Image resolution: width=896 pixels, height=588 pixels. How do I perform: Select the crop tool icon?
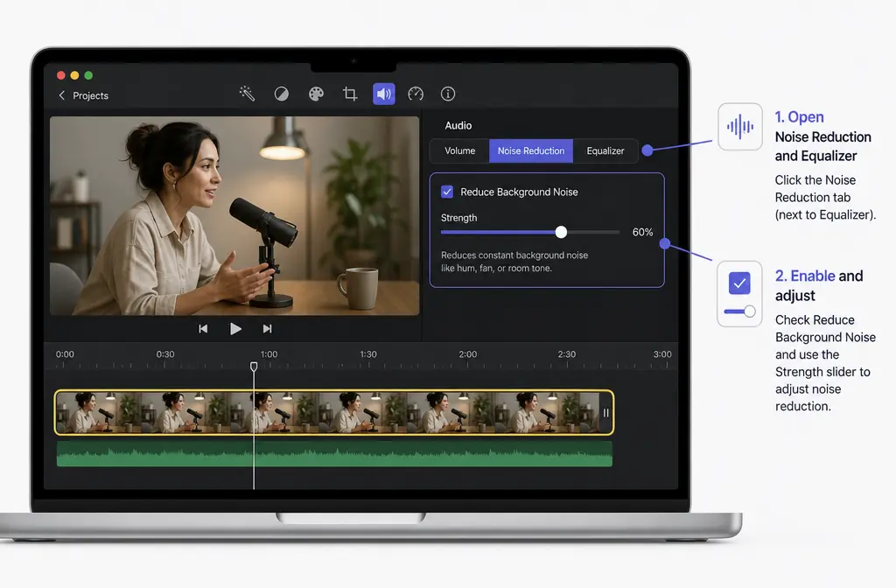(x=350, y=94)
